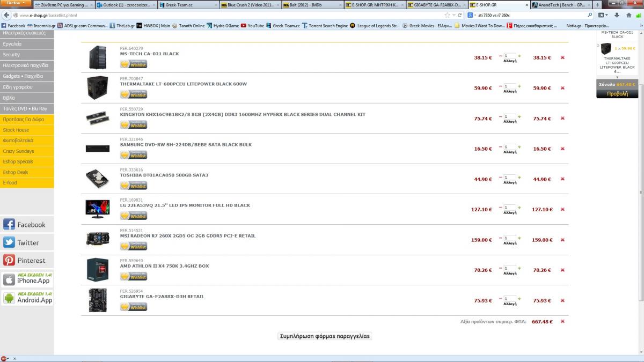Screen dimensions: 644x362
Task: Increase quantity of MS-TECH CA-021 with plus
Action: point(519,56)
